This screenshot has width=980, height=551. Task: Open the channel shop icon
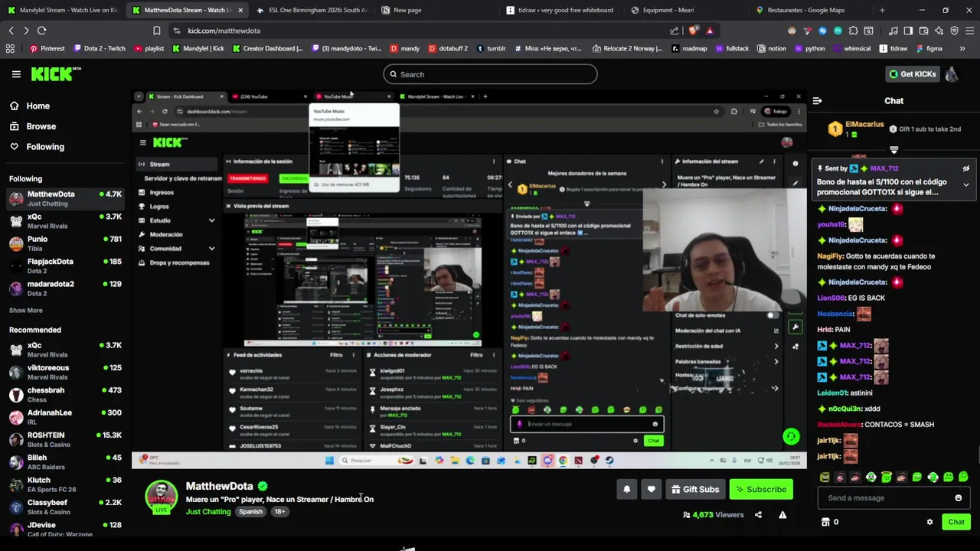click(825, 522)
